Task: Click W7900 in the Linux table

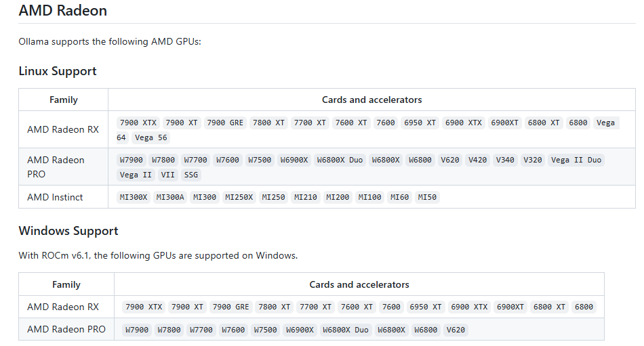Action: coord(131,160)
